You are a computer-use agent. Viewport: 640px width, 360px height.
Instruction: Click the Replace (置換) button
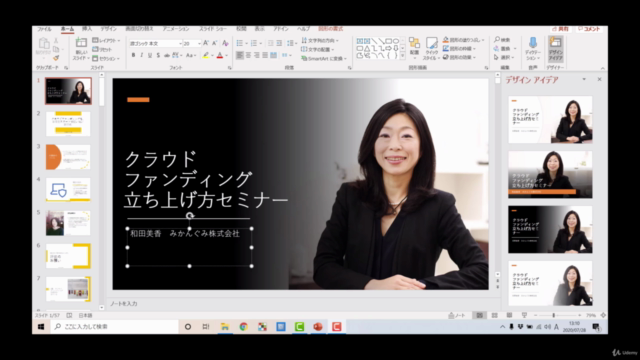pyautogui.click(x=505, y=49)
